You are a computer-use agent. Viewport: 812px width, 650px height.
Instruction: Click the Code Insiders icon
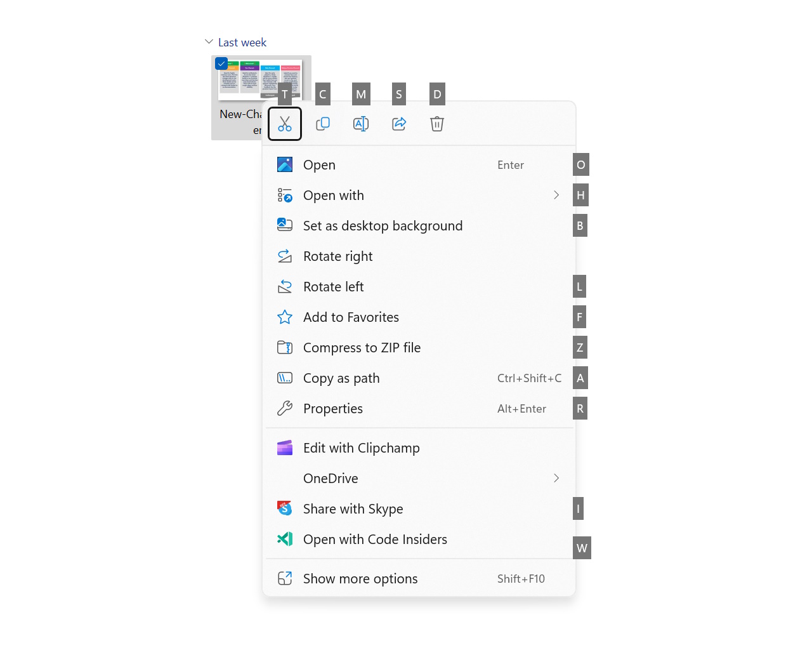285,539
